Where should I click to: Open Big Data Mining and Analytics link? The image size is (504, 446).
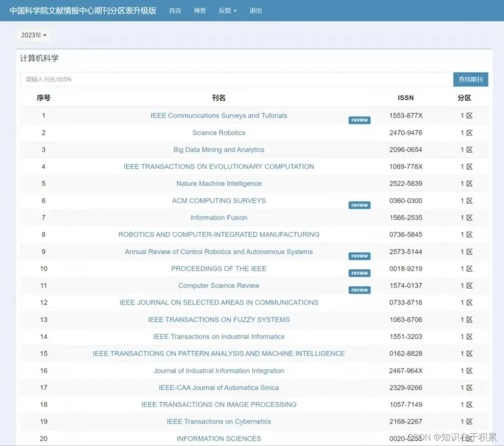coord(218,149)
